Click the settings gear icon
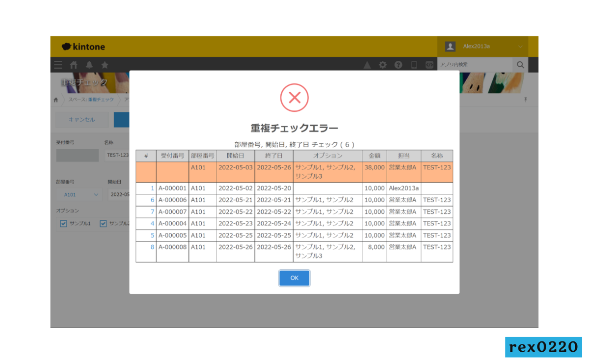 [382, 65]
